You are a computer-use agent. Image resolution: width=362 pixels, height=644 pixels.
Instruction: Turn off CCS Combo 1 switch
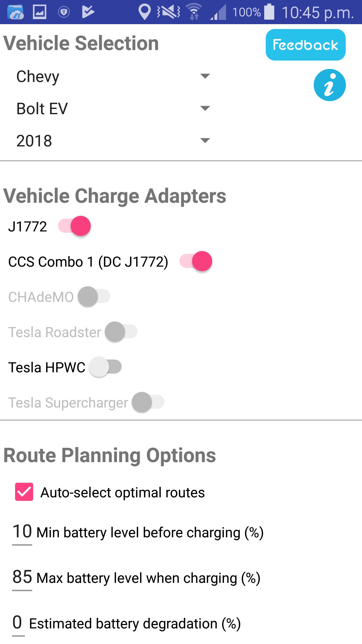click(196, 261)
